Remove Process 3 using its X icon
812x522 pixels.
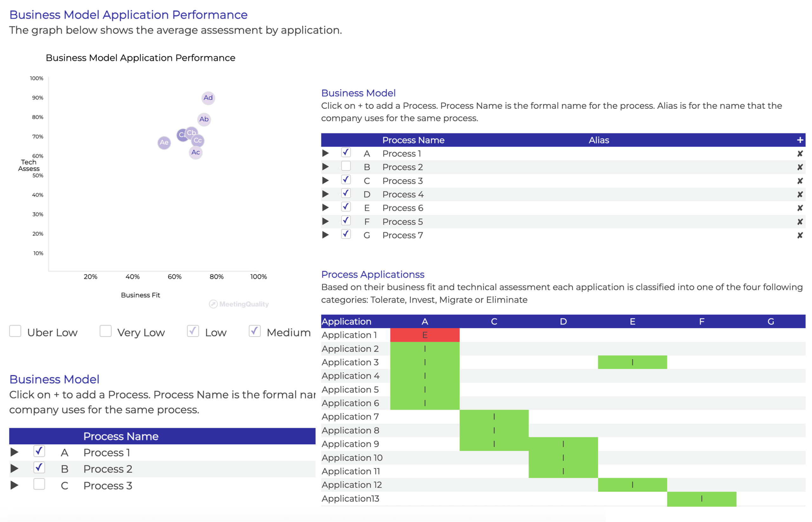pyautogui.click(x=800, y=181)
